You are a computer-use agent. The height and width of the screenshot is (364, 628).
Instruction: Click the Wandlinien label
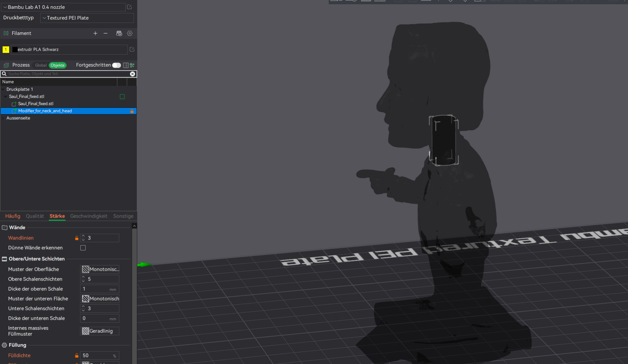click(21, 238)
